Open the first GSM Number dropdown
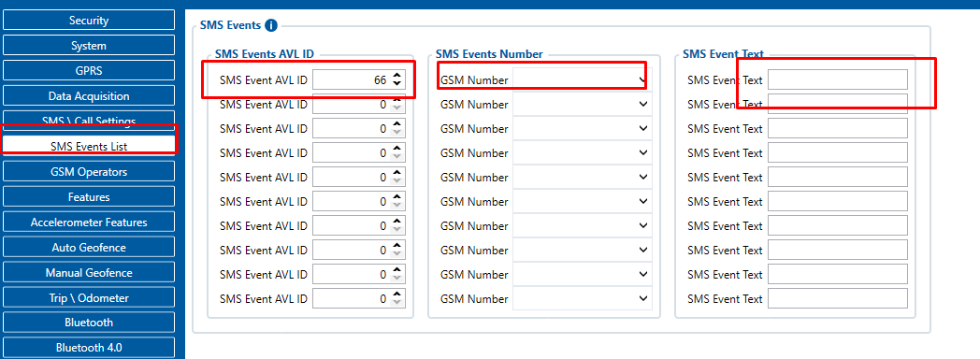The image size is (980, 359). tap(582, 79)
